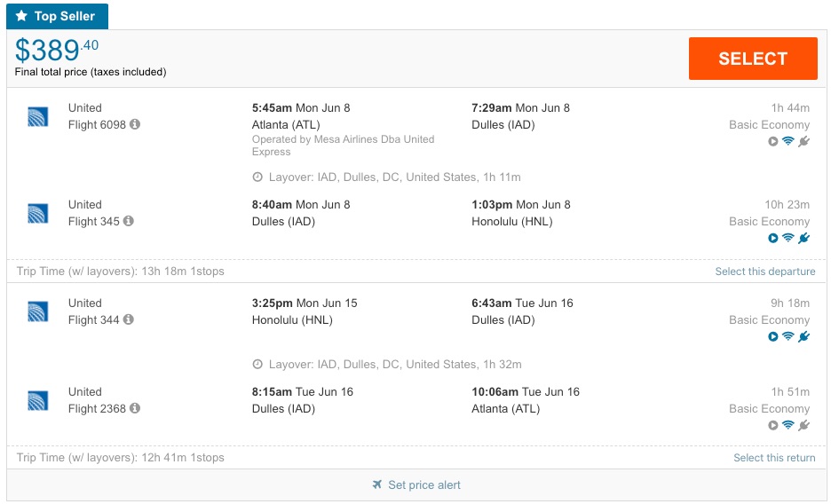Click the info icon next to Flight 2368

click(x=135, y=408)
